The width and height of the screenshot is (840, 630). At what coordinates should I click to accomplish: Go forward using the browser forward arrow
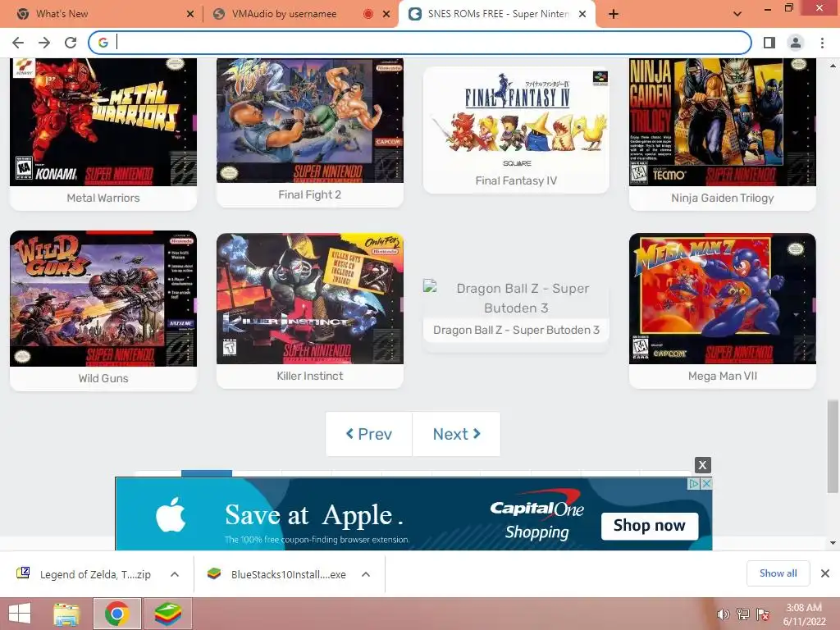[x=44, y=43]
